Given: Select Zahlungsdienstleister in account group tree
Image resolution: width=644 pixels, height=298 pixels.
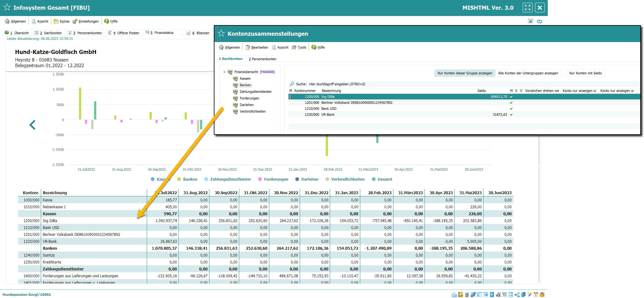Looking at the screenshot, I should click(256, 92).
